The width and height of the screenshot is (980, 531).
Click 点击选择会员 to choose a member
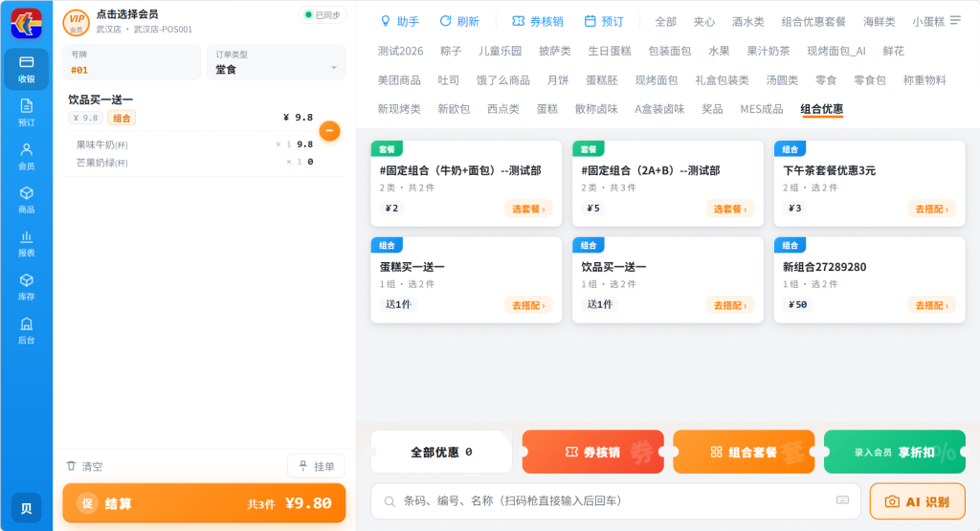pyautogui.click(x=127, y=14)
